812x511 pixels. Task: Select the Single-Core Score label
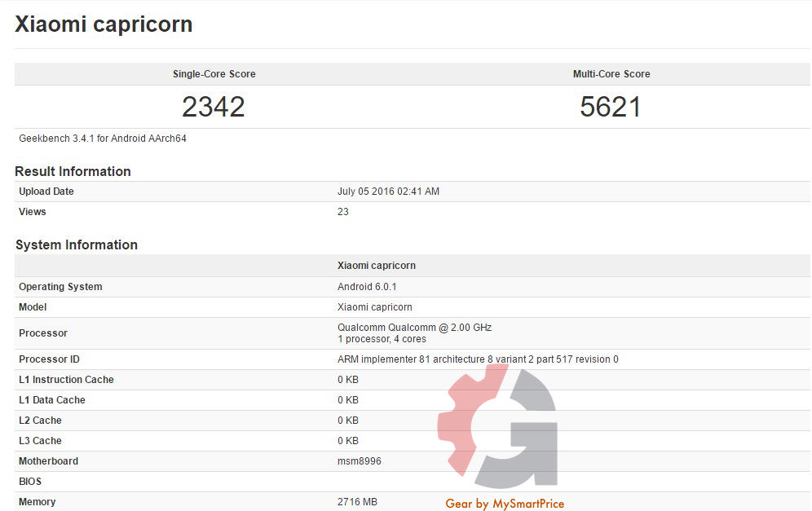point(214,74)
